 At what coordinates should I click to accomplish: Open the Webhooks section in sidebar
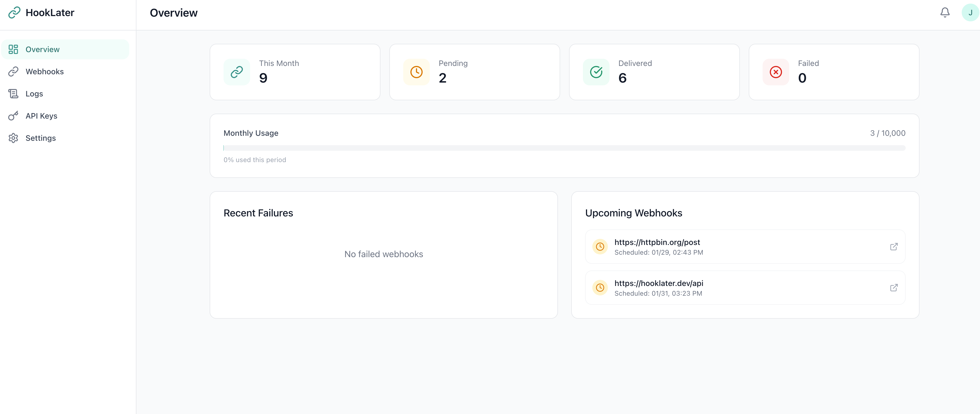pos(45,71)
